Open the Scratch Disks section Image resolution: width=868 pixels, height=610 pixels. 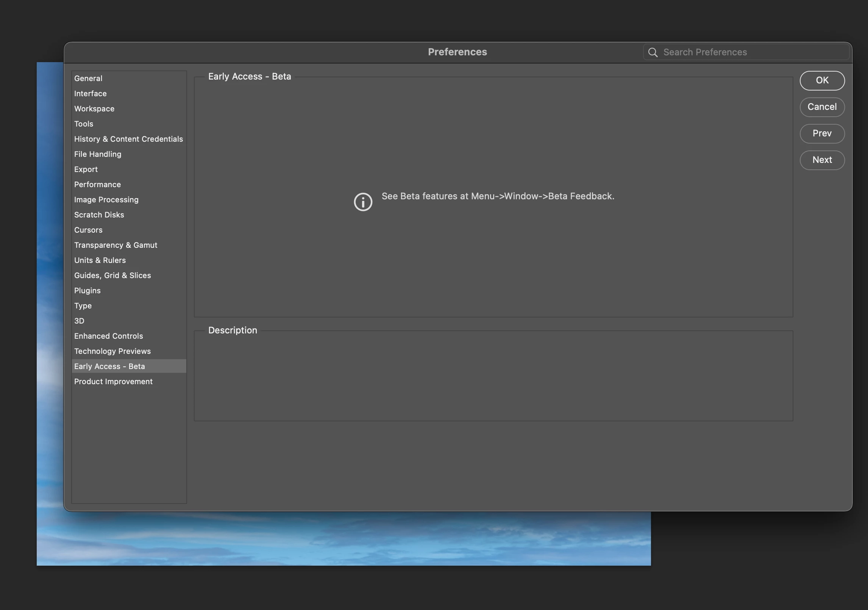click(x=99, y=215)
